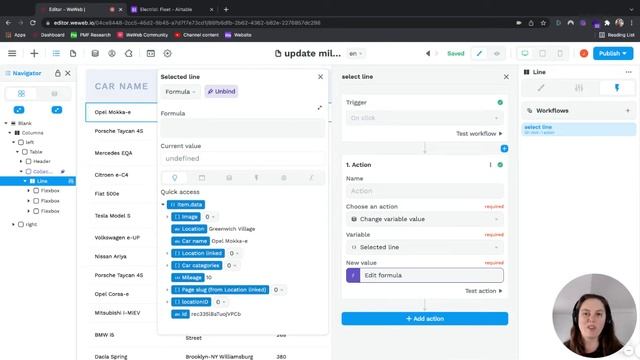Viewport: 640px width, 360px height.
Task: Open the data collections database icon
Action: pos(95,53)
